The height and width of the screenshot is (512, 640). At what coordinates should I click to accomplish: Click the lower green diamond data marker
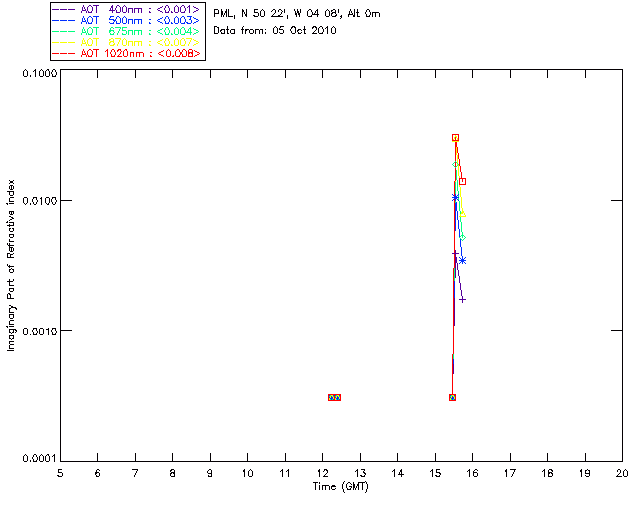pos(462,238)
